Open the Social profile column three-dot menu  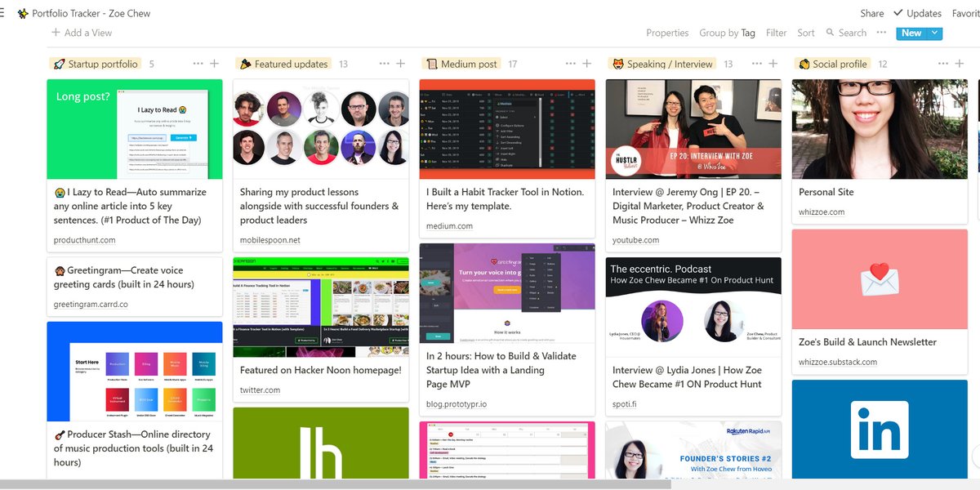coord(942,64)
